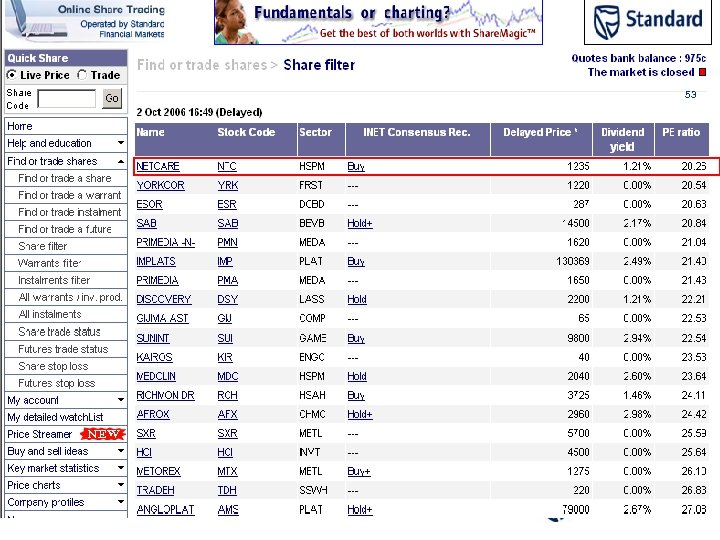Open DISCOVERY's Hold recommendation link
The image size is (720, 540).
click(x=357, y=299)
